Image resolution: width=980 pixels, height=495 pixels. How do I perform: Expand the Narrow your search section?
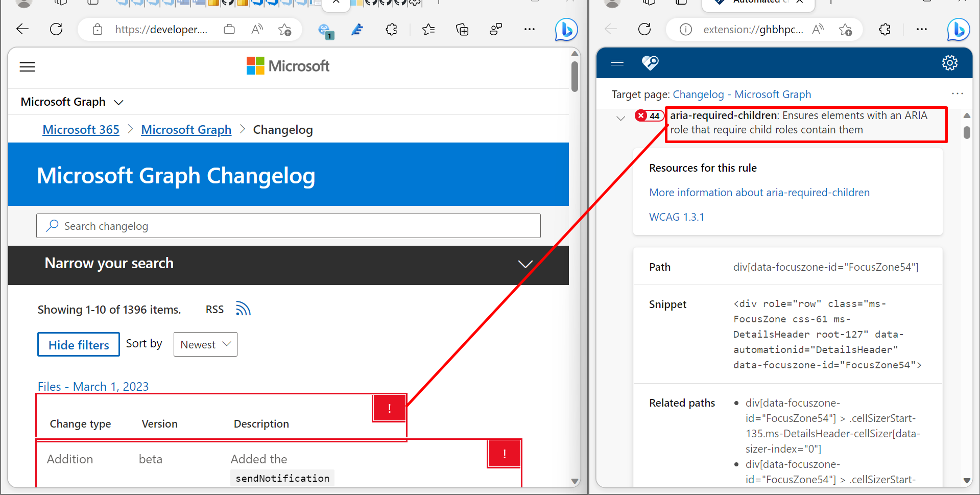point(525,264)
